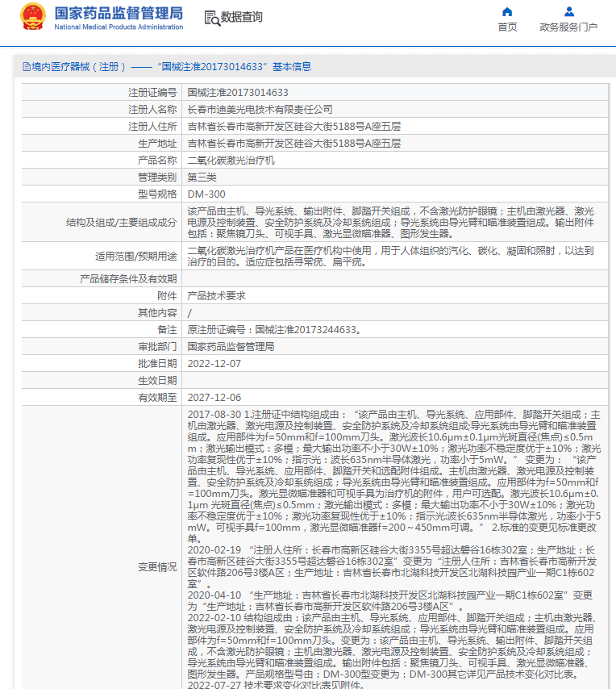Click the 2020-04-10 change record text
The image size is (616, 689).
[x=390, y=601]
